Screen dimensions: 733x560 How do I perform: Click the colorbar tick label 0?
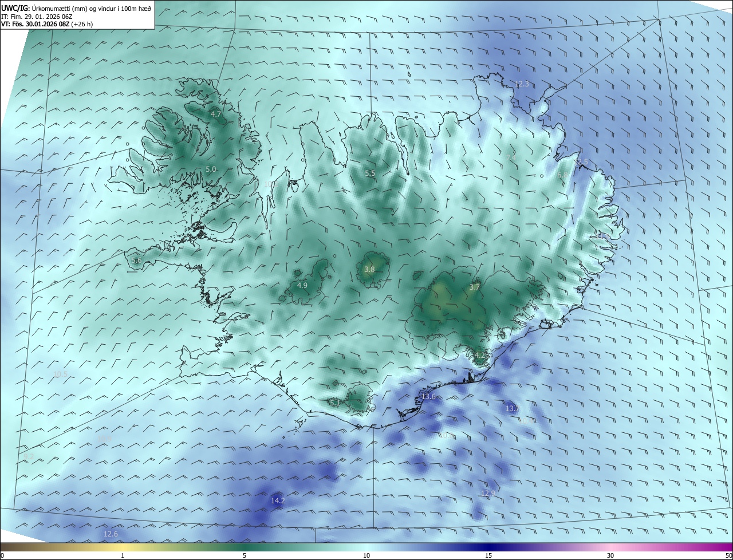pyautogui.click(x=2, y=555)
